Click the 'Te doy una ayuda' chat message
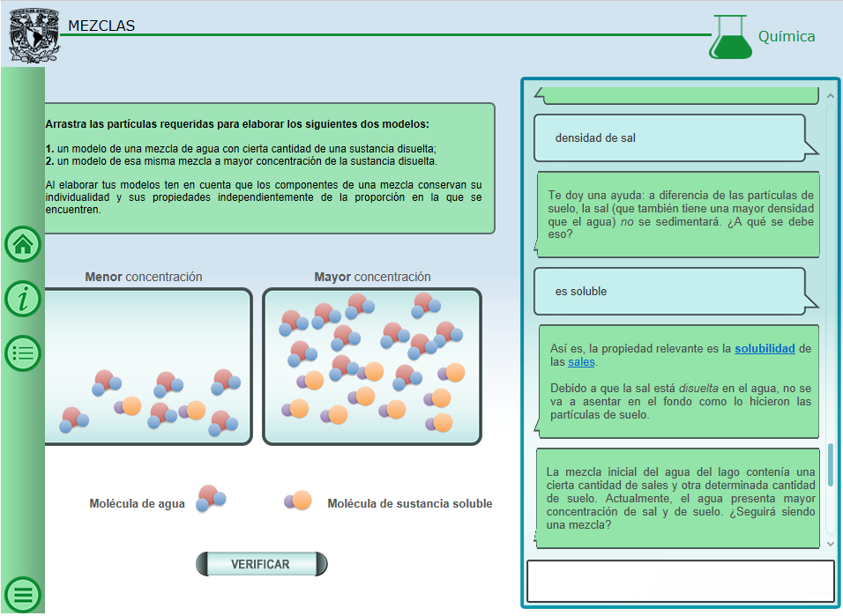Viewport: 843px width, 616px height. pos(678,214)
